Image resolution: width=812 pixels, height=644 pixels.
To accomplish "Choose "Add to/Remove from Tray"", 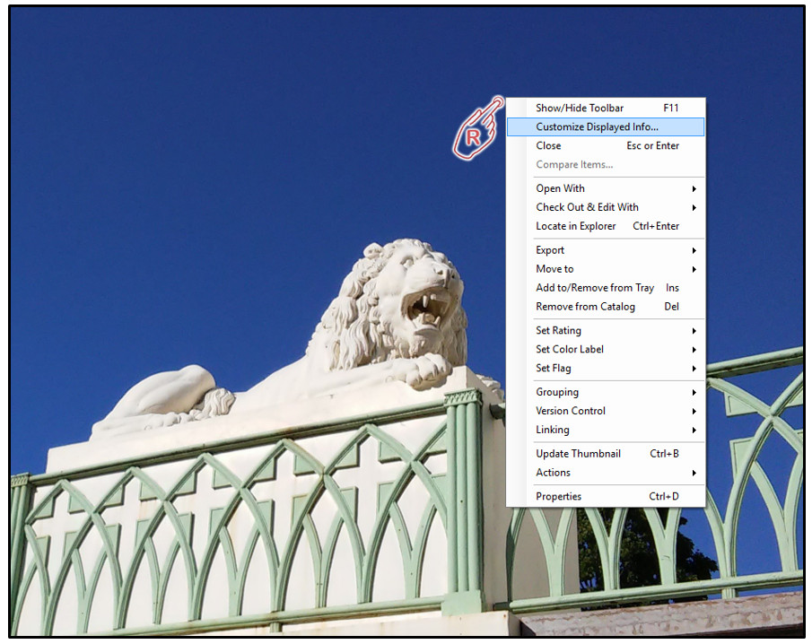I will click(595, 287).
